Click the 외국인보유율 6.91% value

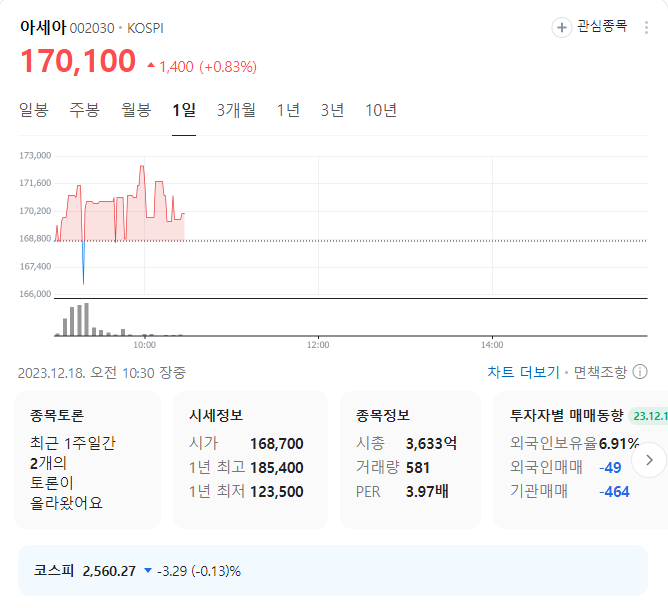click(x=619, y=444)
